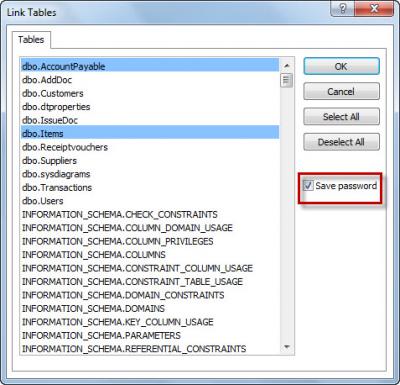Select INFORMATION_SCHEMA.DOMAINS row
This screenshot has width=400, height=385.
click(150, 308)
